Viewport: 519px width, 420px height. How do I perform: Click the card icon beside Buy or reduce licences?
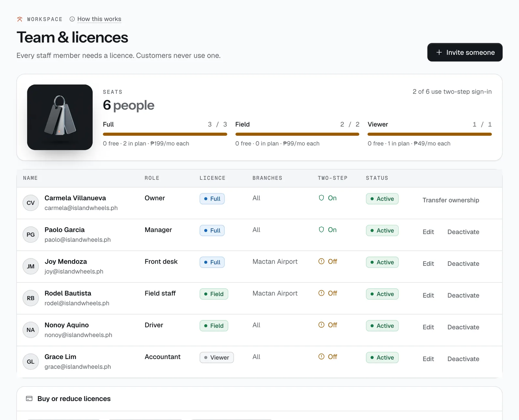coord(29,399)
